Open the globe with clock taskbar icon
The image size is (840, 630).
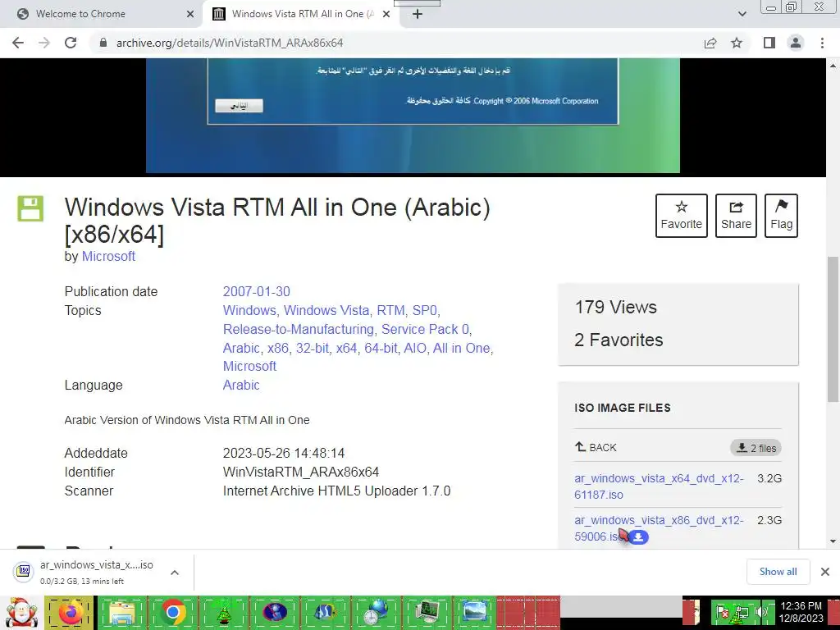coord(375,613)
